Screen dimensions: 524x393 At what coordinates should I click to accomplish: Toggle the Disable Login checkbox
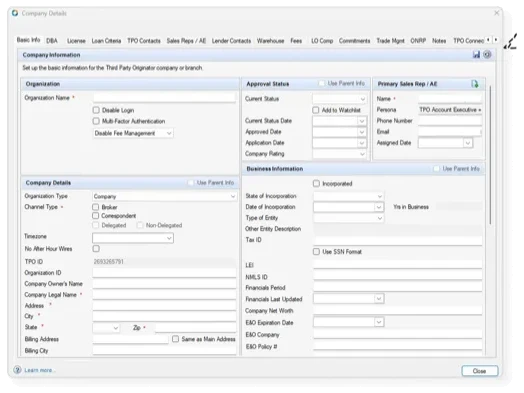pyautogui.click(x=96, y=110)
